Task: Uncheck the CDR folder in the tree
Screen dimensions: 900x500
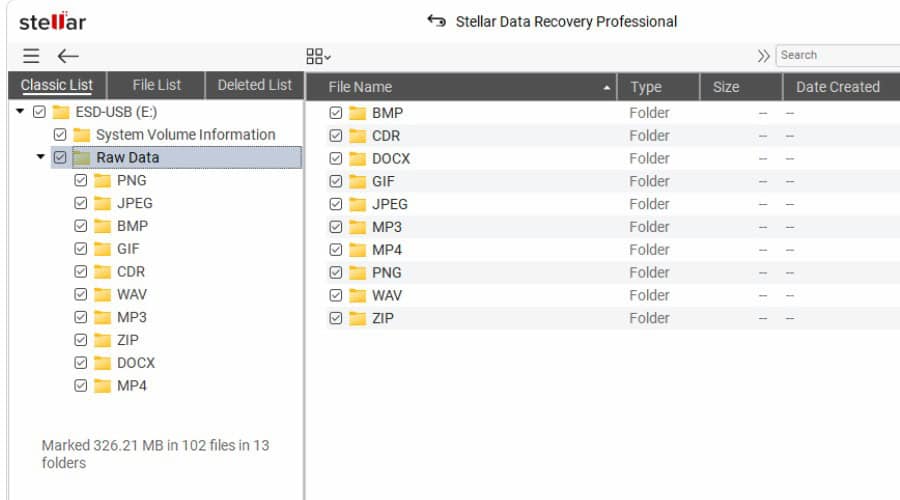Action: [x=80, y=272]
